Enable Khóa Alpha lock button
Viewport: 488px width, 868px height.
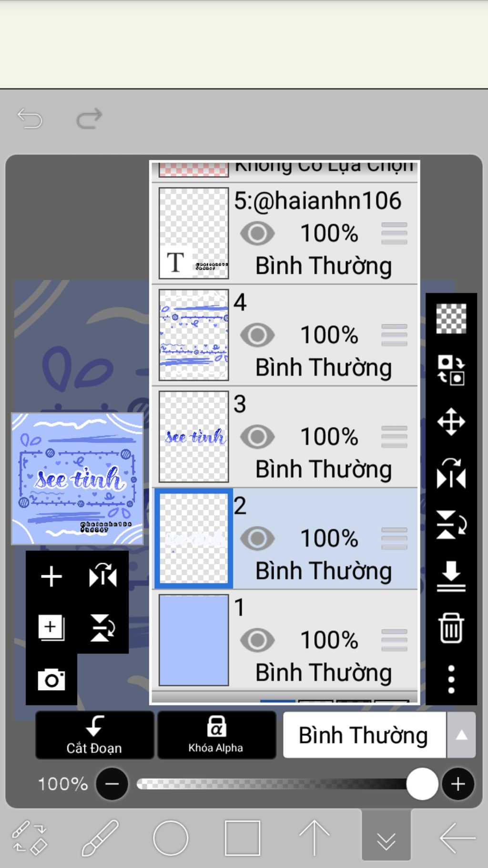[x=216, y=735]
